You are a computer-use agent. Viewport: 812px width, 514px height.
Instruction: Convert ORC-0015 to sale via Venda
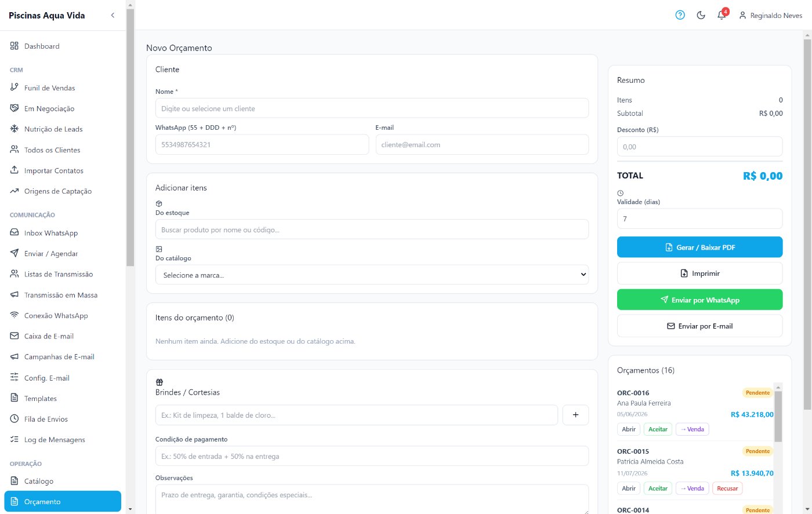click(x=692, y=489)
